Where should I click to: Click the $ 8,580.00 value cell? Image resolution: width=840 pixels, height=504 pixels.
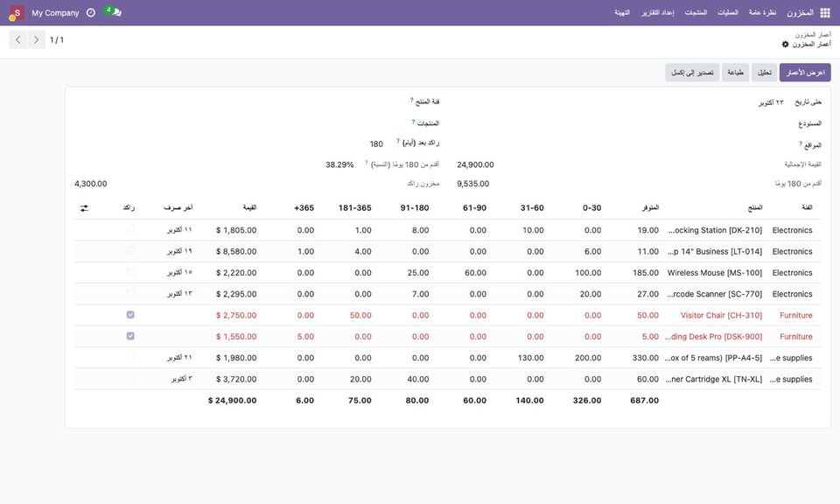tap(236, 251)
